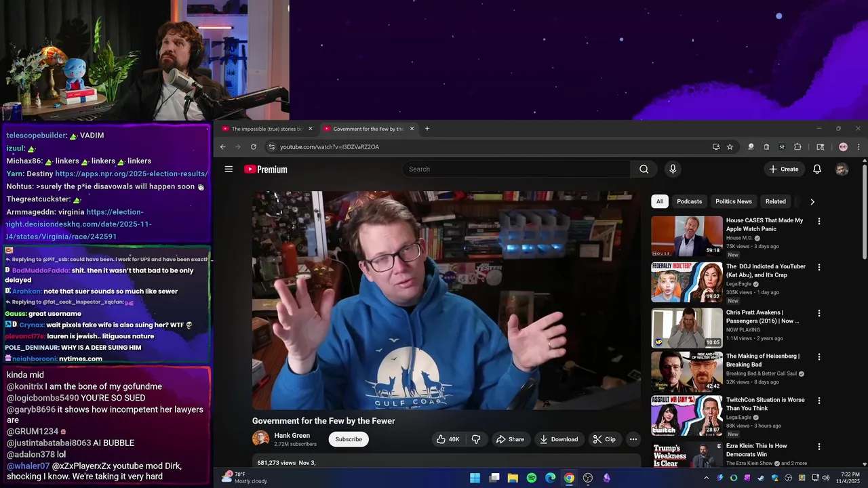
Task: Open 'The DOJ Indicted a YouTuber' thumbnail
Action: point(687,282)
